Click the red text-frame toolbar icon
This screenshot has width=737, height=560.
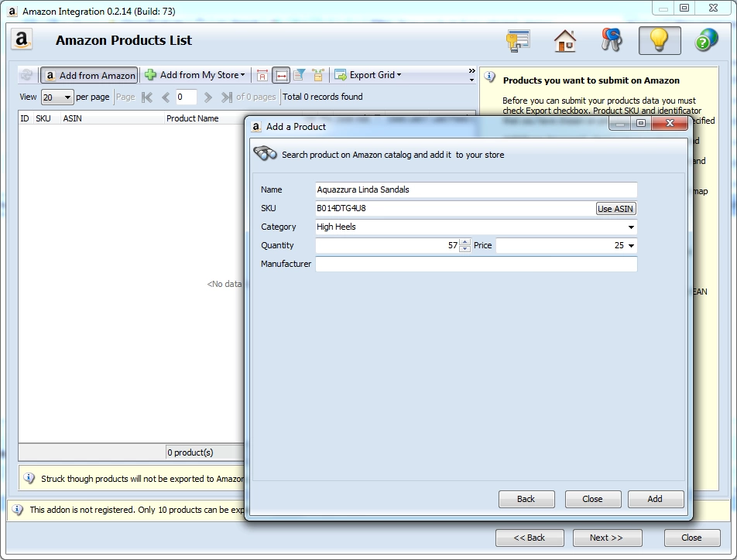pyautogui.click(x=262, y=75)
